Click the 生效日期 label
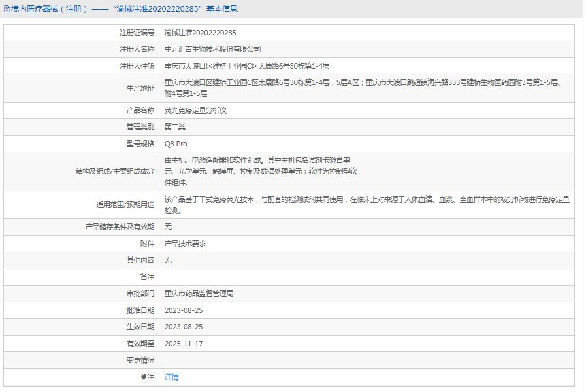The height and width of the screenshot is (392, 586). pyautogui.click(x=140, y=327)
